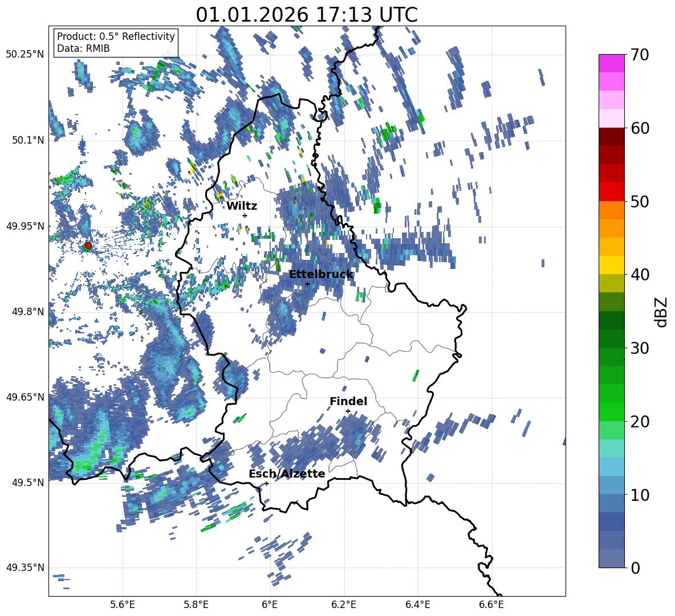Click the 70 value on colorbar

pyautogui.click(x=639, y=55)
